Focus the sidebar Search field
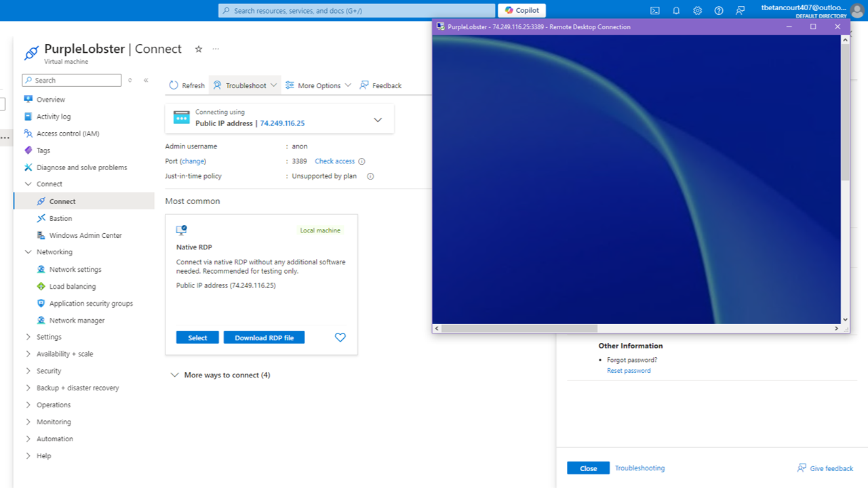868x488 pixels. coord(72,80)
